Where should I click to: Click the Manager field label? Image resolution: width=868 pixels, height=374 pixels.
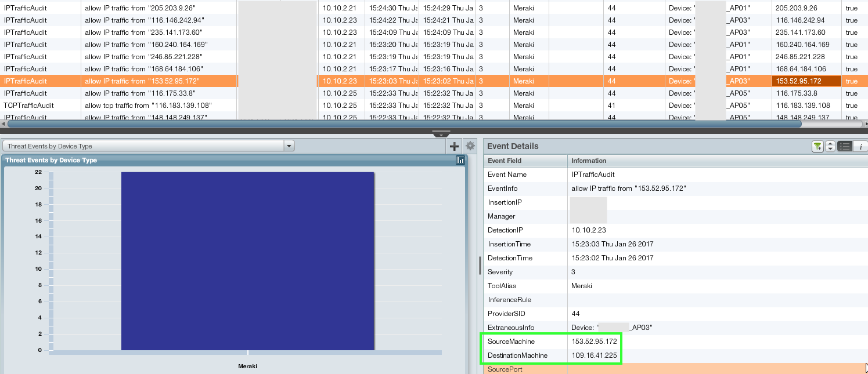502,216
